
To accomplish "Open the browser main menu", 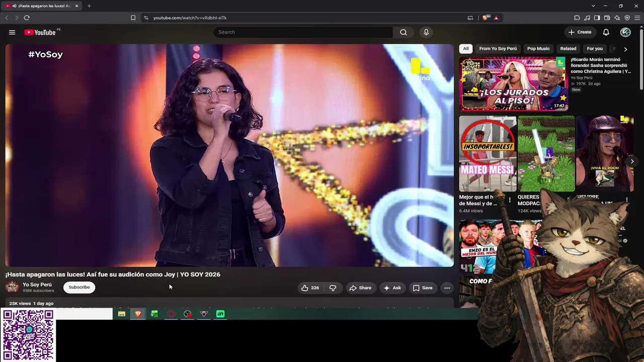I will (636, 18).
